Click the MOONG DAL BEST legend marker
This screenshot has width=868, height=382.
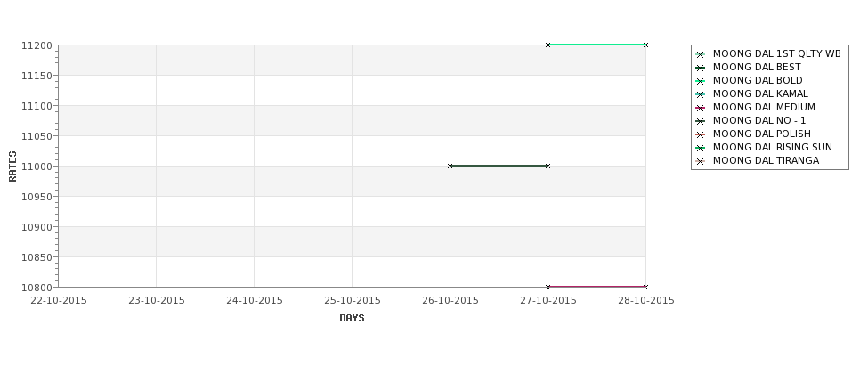pyautogui.click(x=701, y=68)
